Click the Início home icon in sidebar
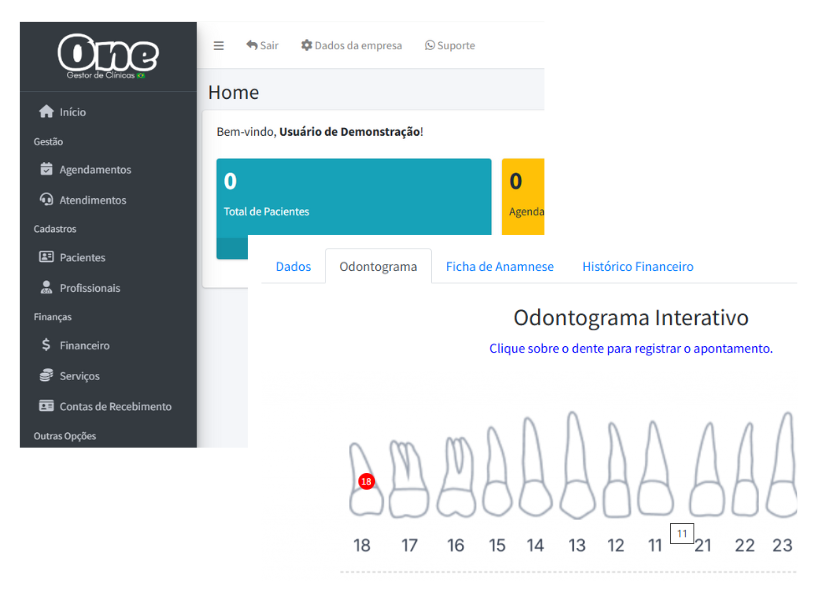This screenshot has height=614, width=833. coord(46,112)
